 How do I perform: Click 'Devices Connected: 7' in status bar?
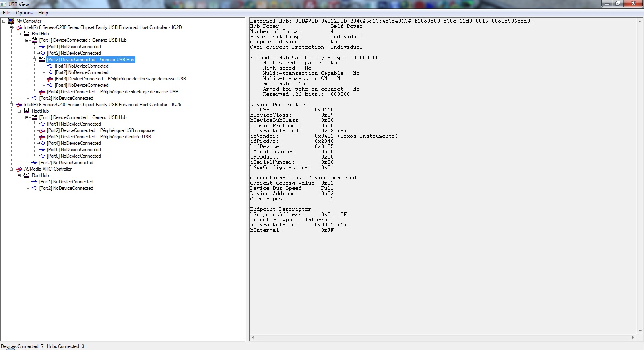[22, 346]
